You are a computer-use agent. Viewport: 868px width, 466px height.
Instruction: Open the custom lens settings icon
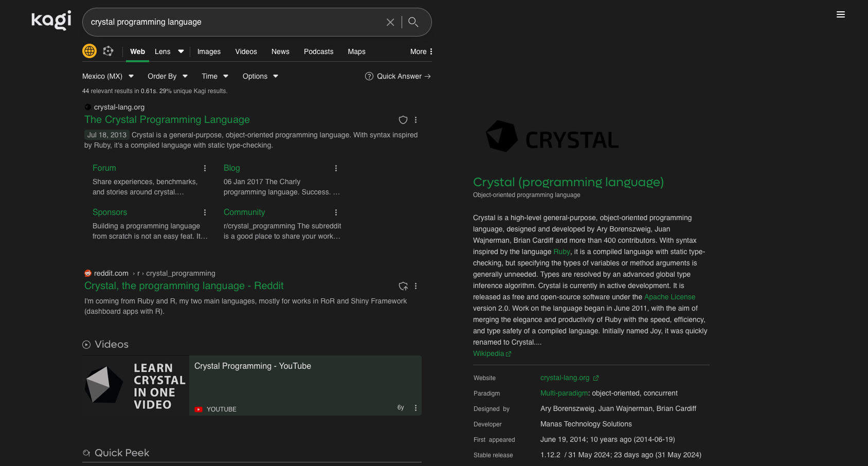pos(108,51)
